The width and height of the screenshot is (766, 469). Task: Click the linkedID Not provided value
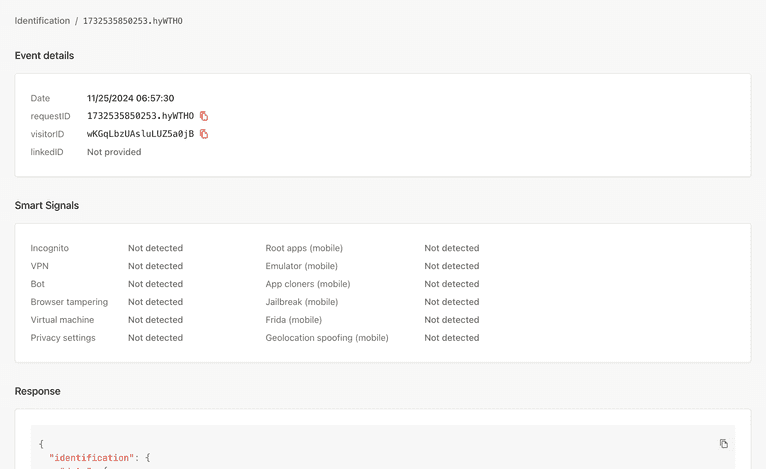click(114, 152)
